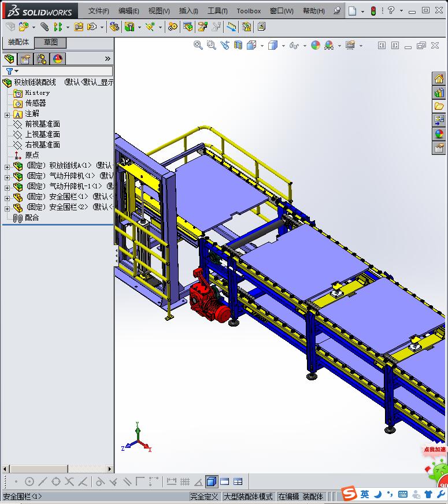Click the 配合 mates folder

[32, 217]
